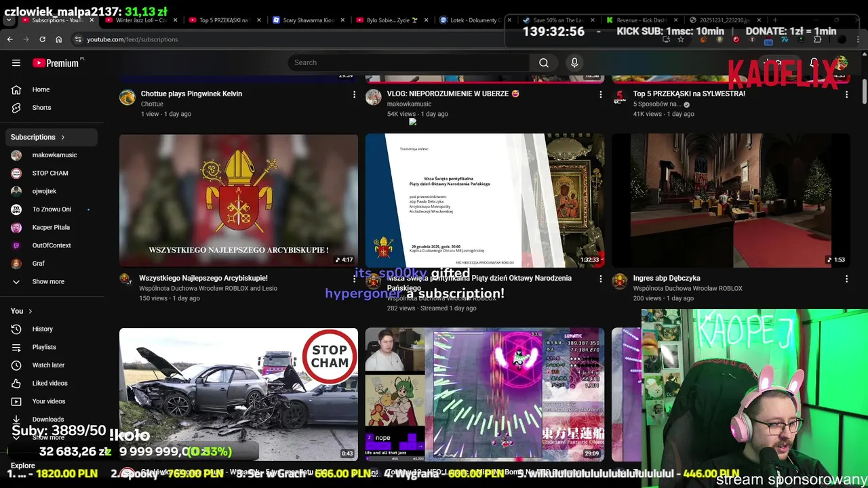This screenshot has width=868, height=488.
Task: Open Shorts from the sidebar
Action: pos(53,108)
